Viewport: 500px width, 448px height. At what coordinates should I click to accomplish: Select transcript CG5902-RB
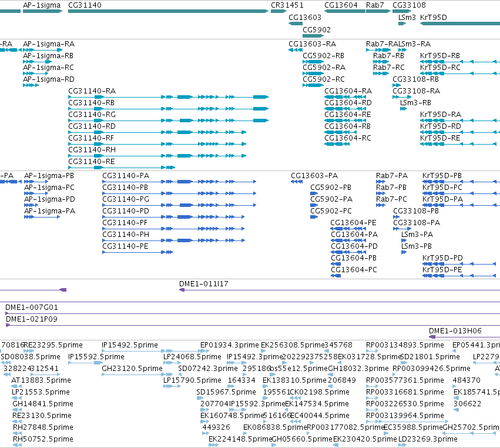[313, 62]
